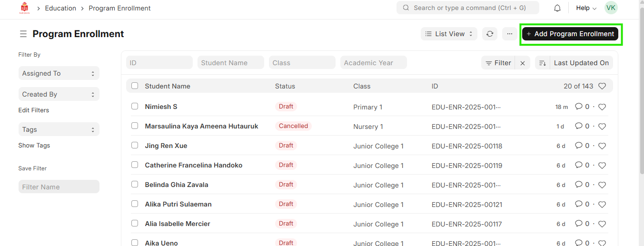644x246 pixels.
Task: Click the notifications bell icon
Action: coord(557,8)
